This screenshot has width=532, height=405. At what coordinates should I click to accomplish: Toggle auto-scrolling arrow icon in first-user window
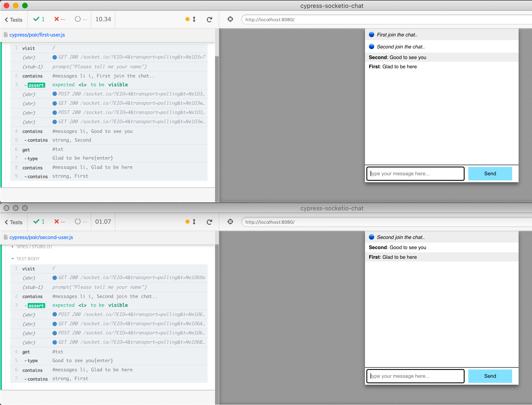coord(194,19)
